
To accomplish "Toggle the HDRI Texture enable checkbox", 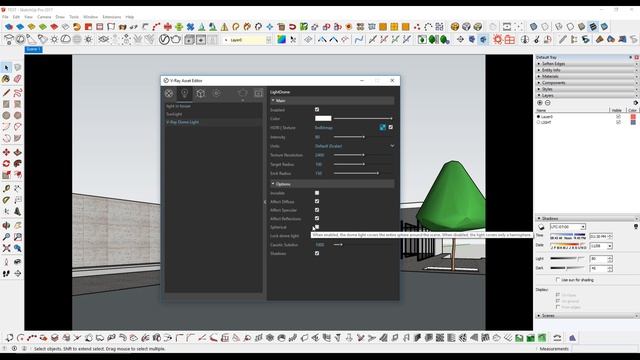I will coord(391,127).
